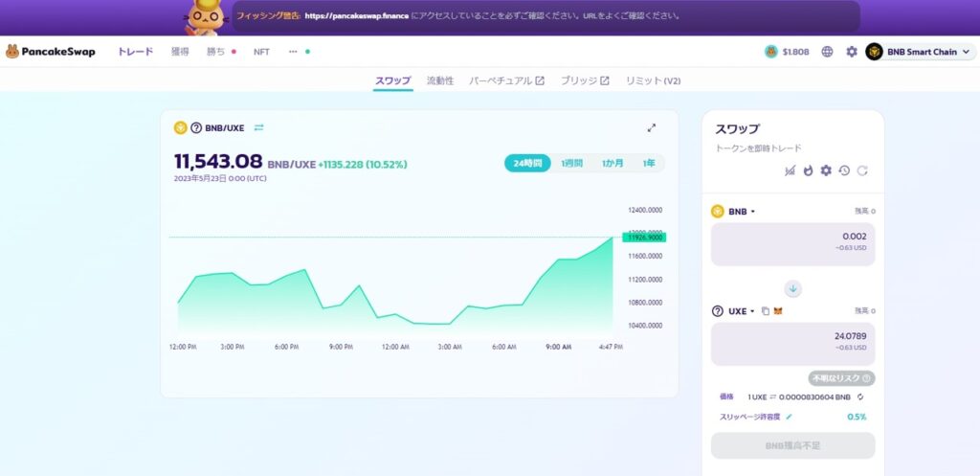Click the price 11,543.08 value
The height and width of the screenshot is (476, 980).
[x=218, y=161]
